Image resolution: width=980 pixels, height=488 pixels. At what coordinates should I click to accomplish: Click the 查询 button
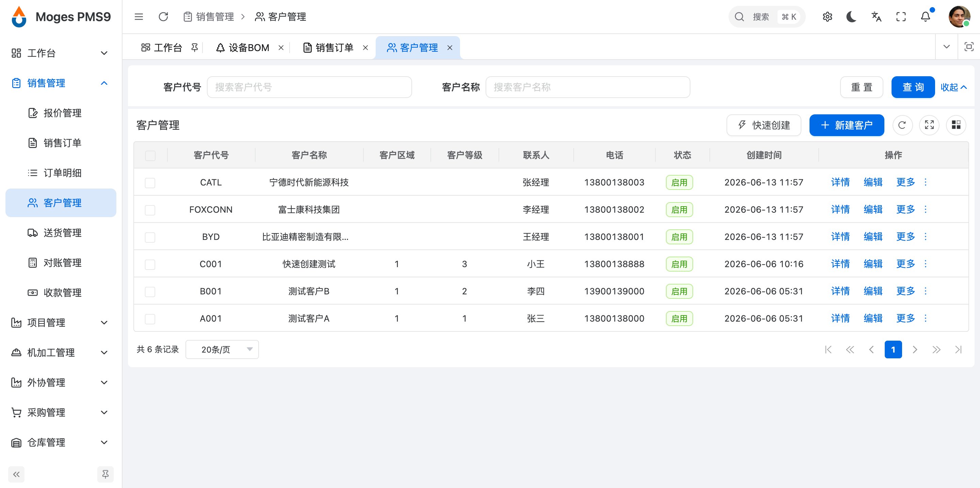tap(913, 87)
